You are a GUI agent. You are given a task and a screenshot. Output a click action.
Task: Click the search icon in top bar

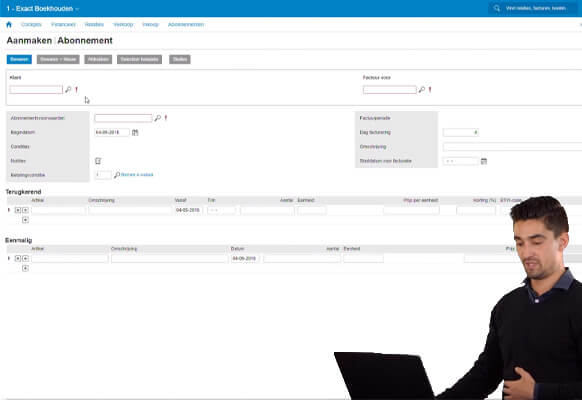[497, 8]
